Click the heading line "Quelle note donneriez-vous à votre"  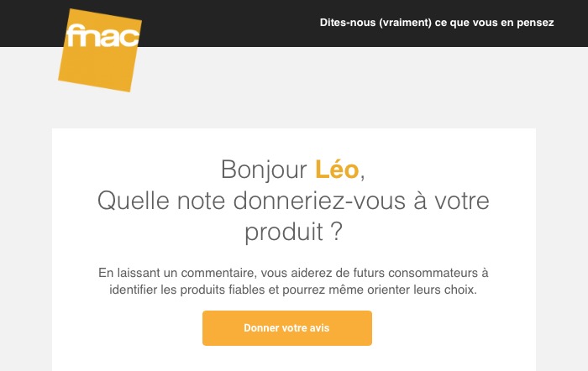pyautogui.click(x=293, y=201)
